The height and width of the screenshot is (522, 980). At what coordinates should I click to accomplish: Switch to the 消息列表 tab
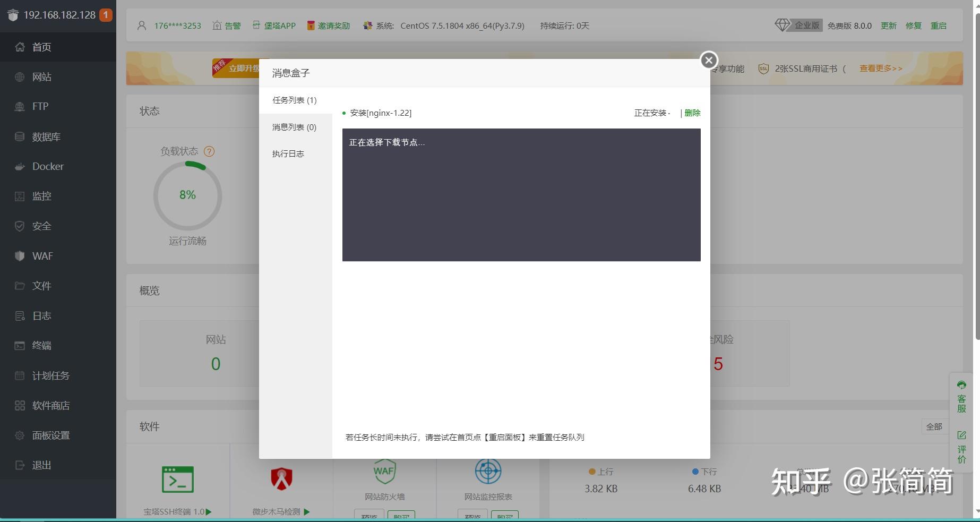(294, 127)
